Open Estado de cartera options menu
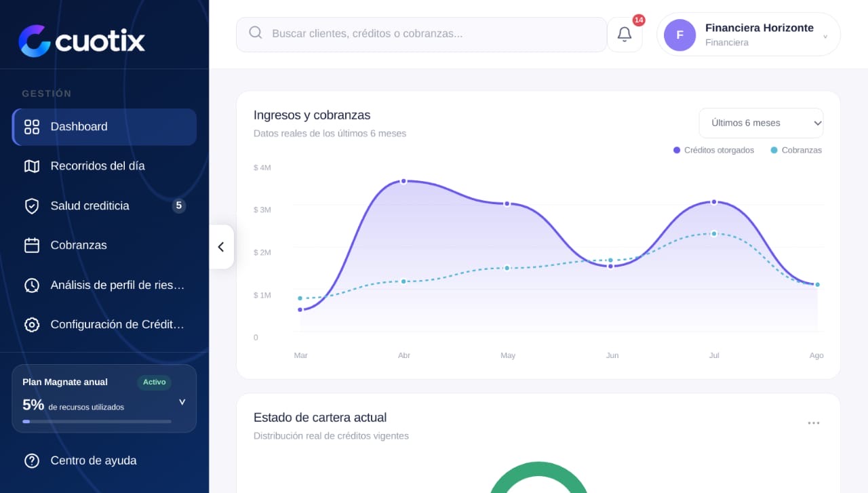 814,423
